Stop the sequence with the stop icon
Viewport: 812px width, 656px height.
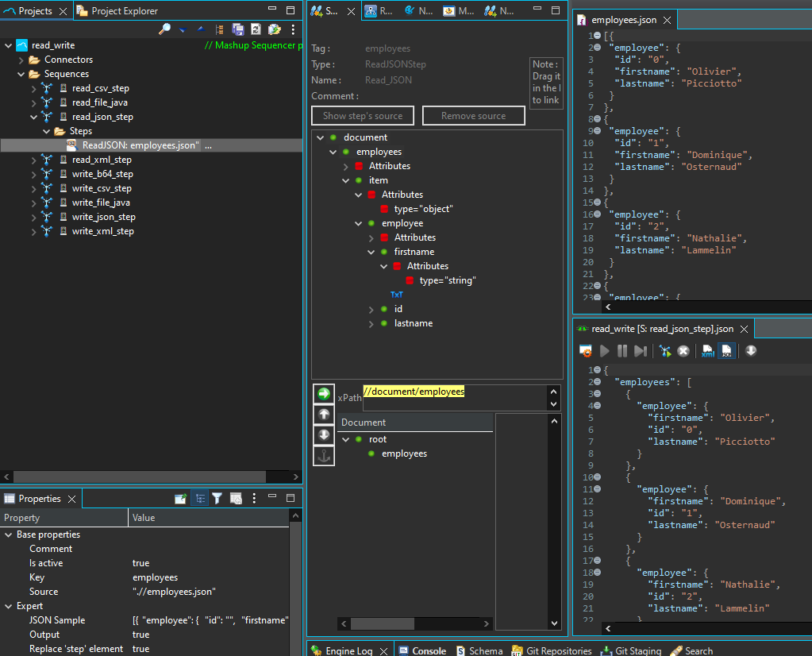click(x=682, y=350)
